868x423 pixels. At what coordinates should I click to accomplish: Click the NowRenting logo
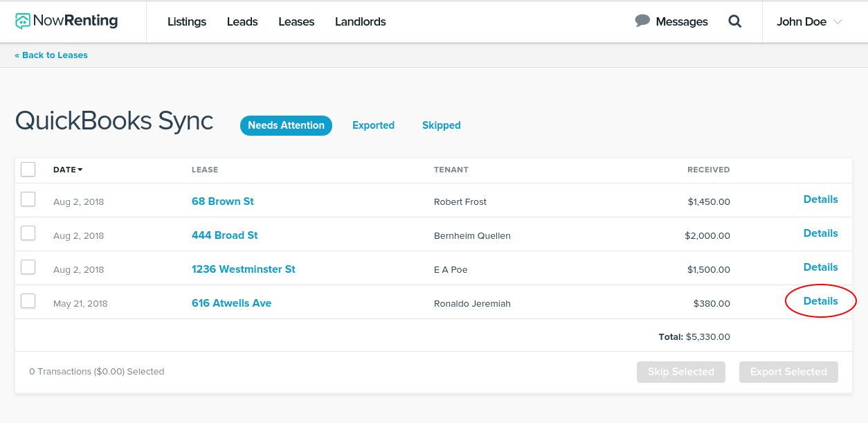point(66,21)
